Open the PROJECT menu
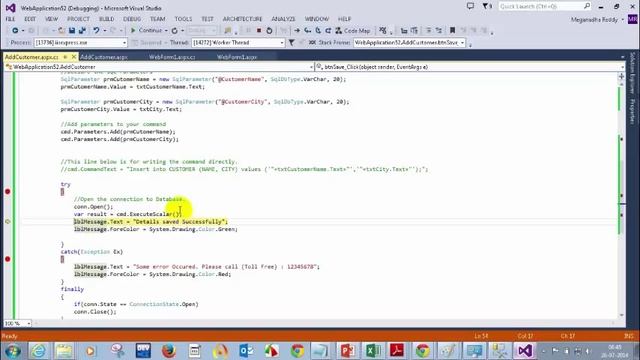This screenshot has width=640, height=360. (x=78, y=19)
